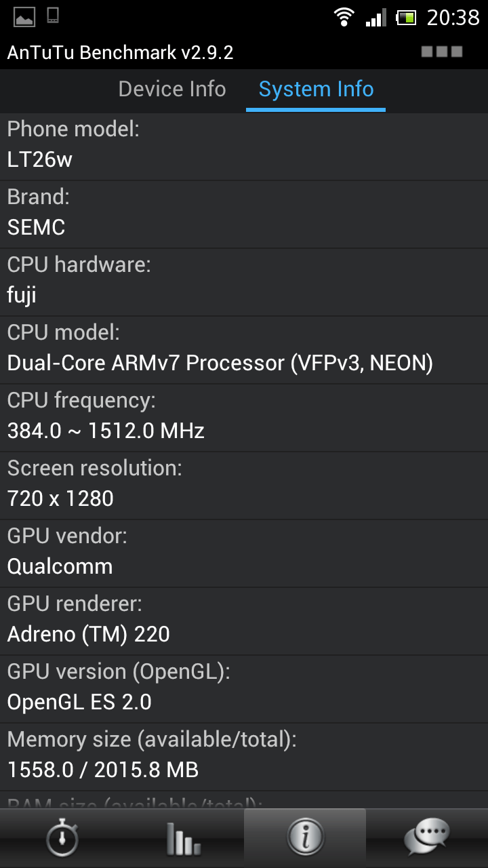
Task: Tap the Phone model LT26w row
Action: pos(244,146)
